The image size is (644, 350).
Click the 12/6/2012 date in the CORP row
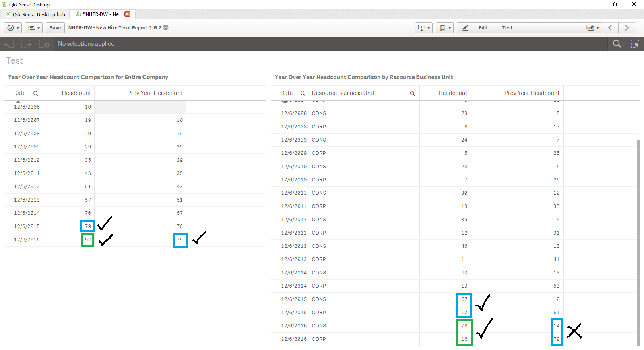click(x=294, y=233)
